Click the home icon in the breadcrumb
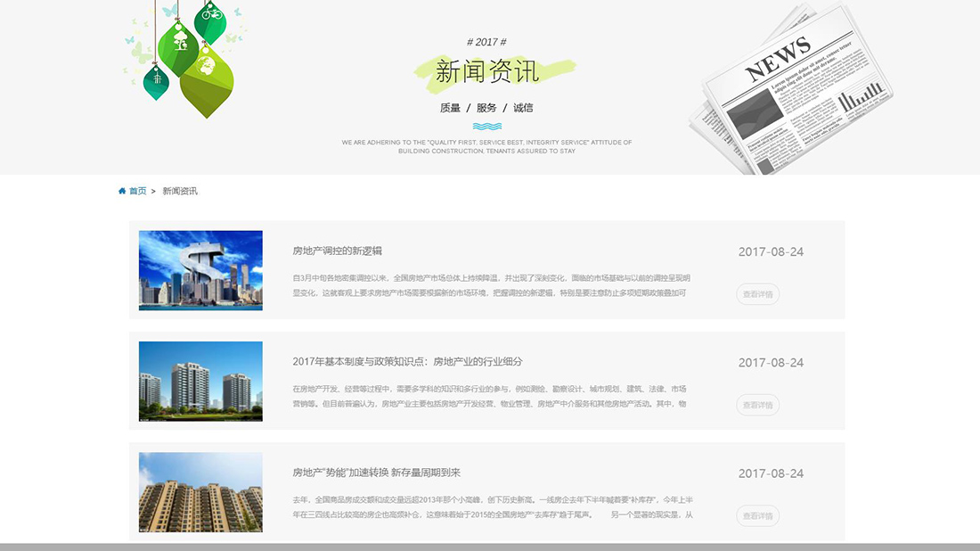The image size is (980, 551). 122,190
